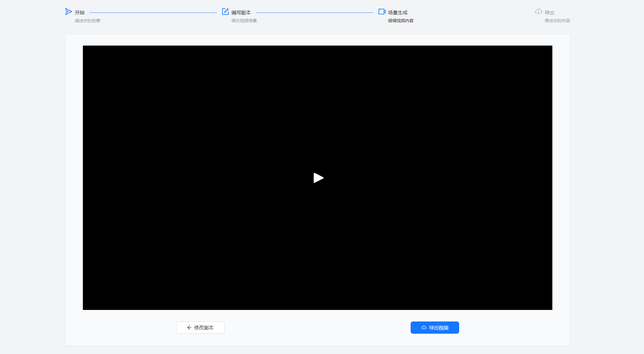The width and height of the screenshot is (644, 354).
Task: Click the left arrow icon in 修改剧本 button
Action: [x=189, y=328]
